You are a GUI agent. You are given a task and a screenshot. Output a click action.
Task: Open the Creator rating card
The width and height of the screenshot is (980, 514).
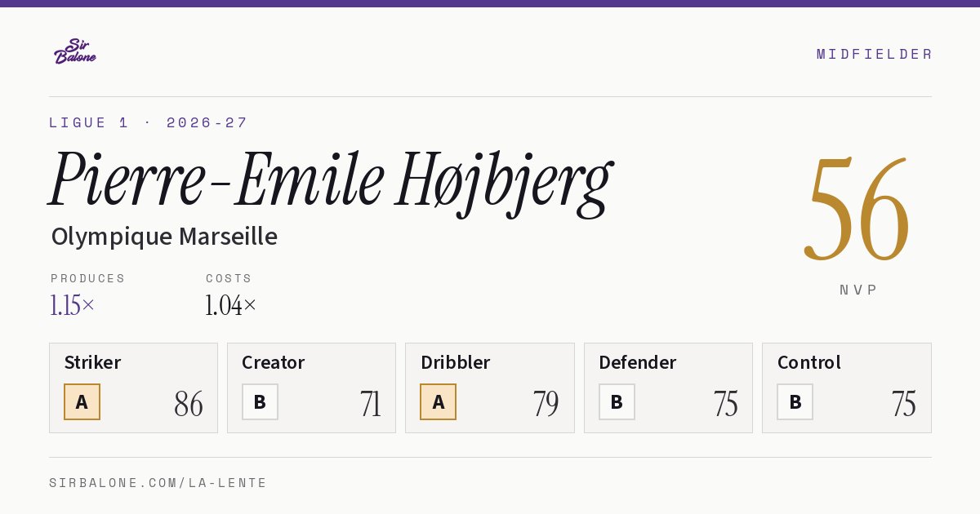coord(311,388)
